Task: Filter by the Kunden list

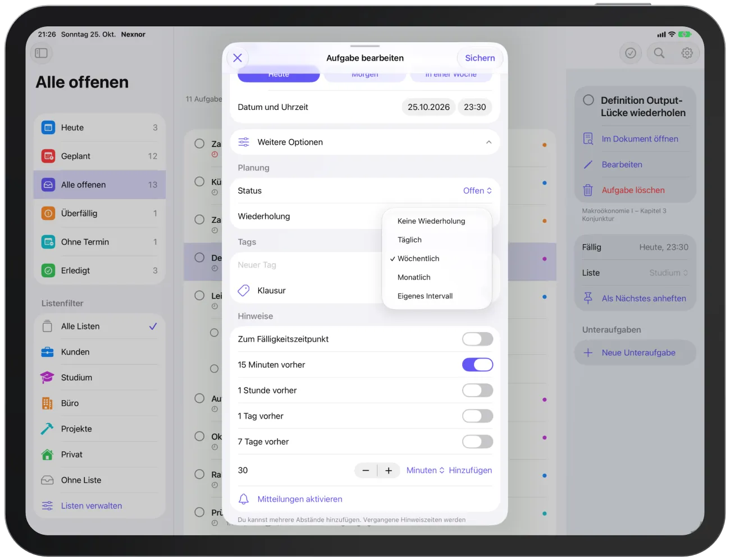Action: [99, 352]
